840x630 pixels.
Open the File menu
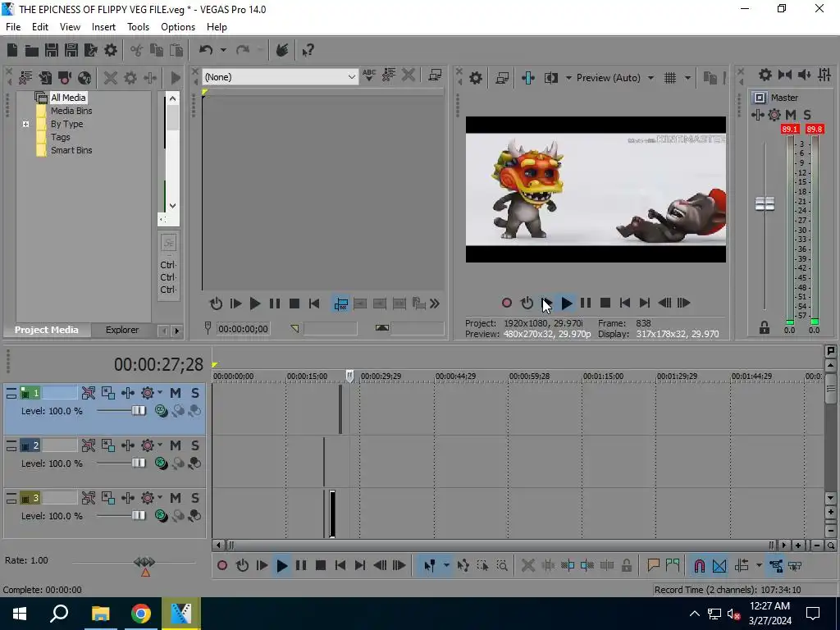click(13, 27)
